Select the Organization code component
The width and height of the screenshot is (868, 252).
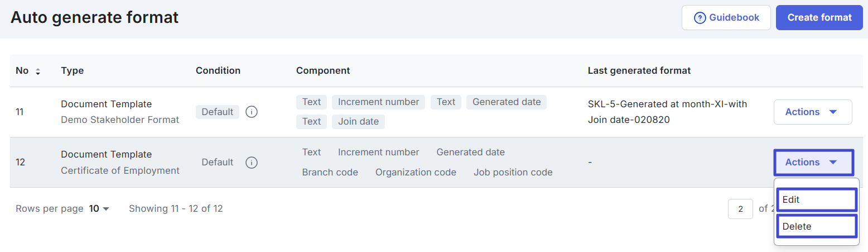click(x=416, y=172)
